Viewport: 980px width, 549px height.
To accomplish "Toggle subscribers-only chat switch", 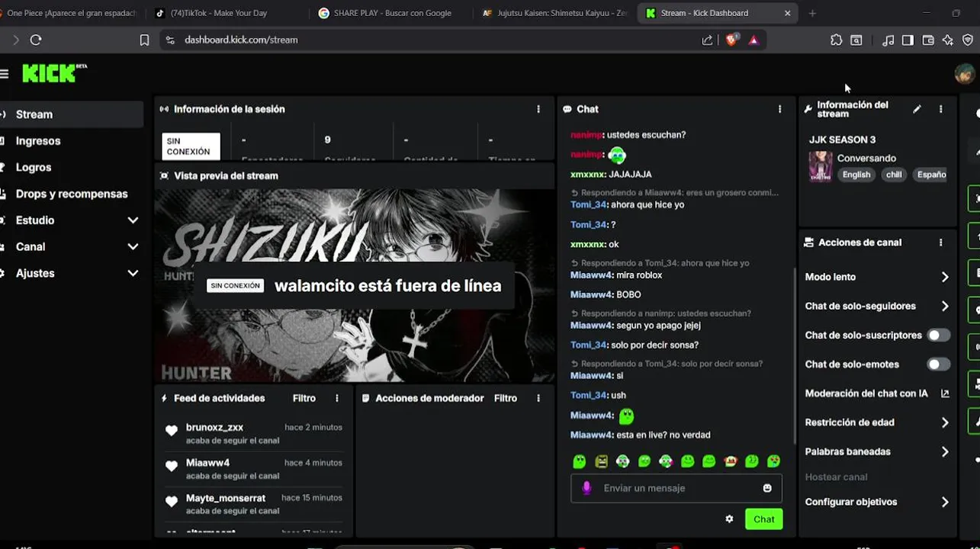I will (x=938, y=335).
